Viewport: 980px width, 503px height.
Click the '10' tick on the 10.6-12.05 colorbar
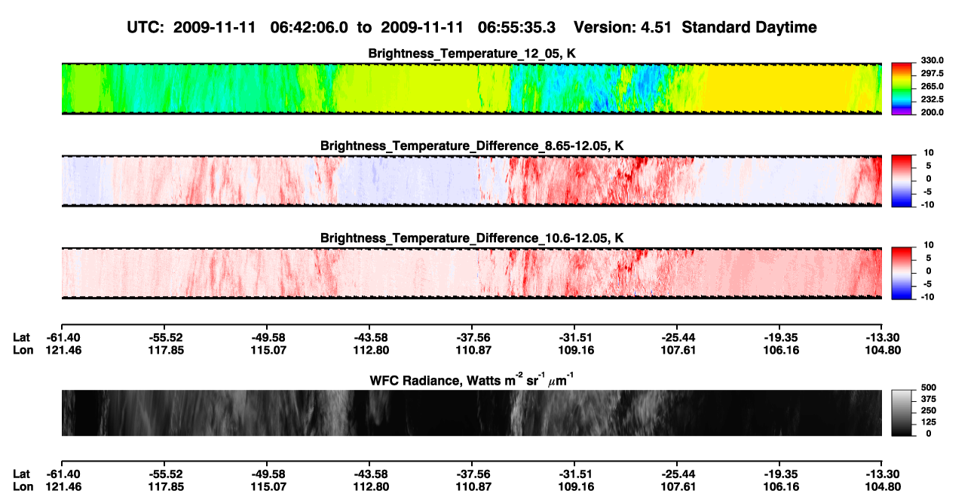click(x=927, y=245)
